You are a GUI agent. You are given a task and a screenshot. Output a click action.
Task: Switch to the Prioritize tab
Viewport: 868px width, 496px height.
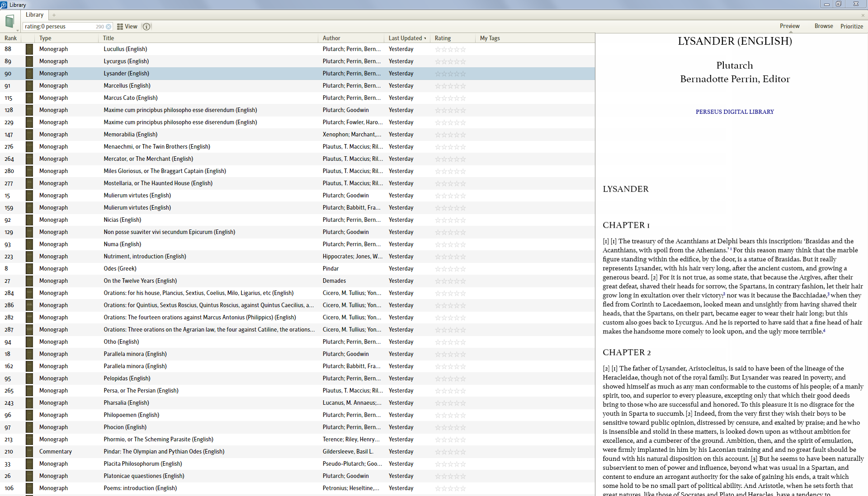click(x=851, y=26)
